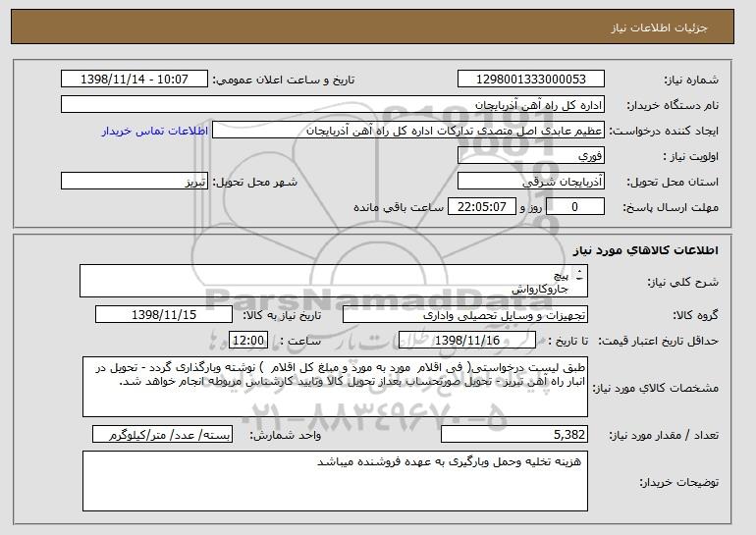Click the شهر محل تحویل label
Viewport: 756px width, 535px height.
255,182
